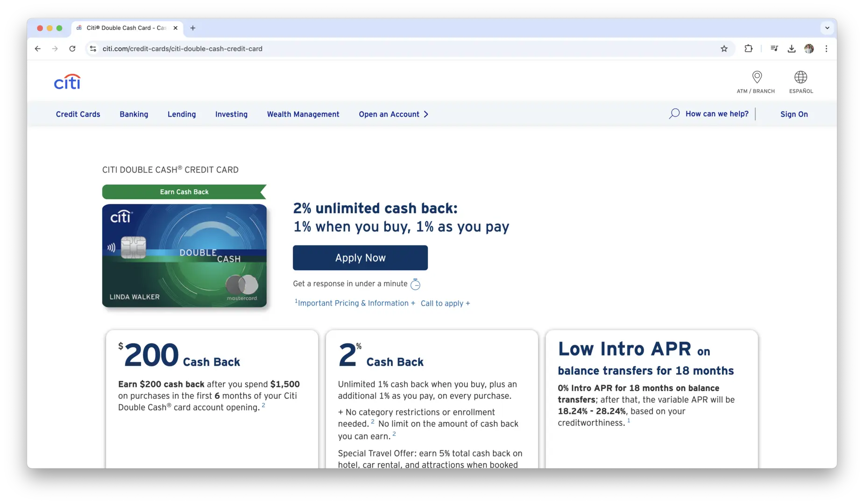864x504 pixels.
Task: Click the CITI DOUBLE CASH CREDIT CARD title
Action: (x=170, y=170)
